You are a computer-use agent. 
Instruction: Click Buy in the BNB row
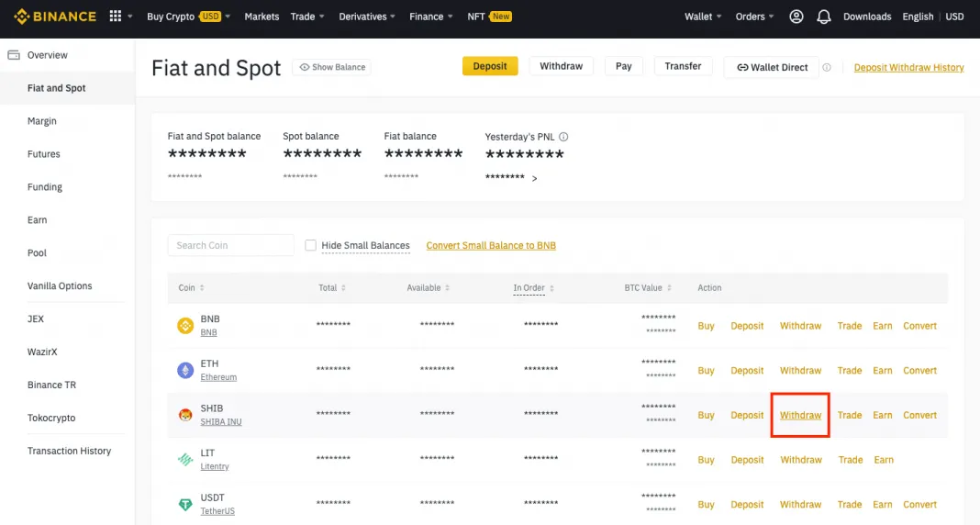(x=706, y=326)
